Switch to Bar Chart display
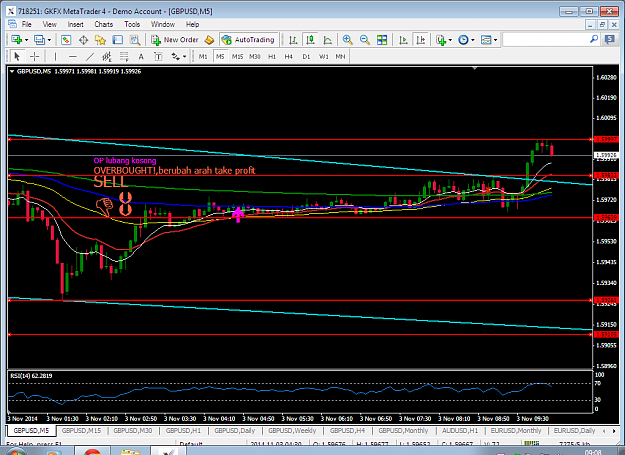625x455 pixels. [x=293, y=40]
